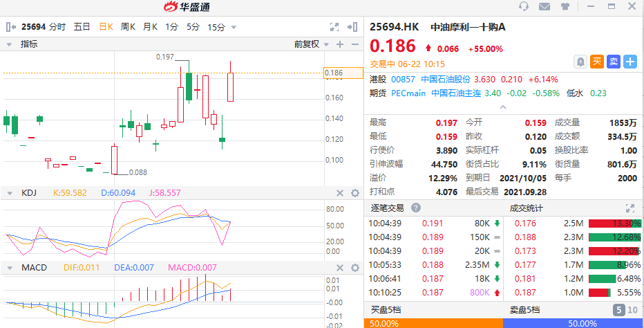Open MACD indicator settings gear
The height and width of the screenshot is (328, 644).
click(355, 268)
